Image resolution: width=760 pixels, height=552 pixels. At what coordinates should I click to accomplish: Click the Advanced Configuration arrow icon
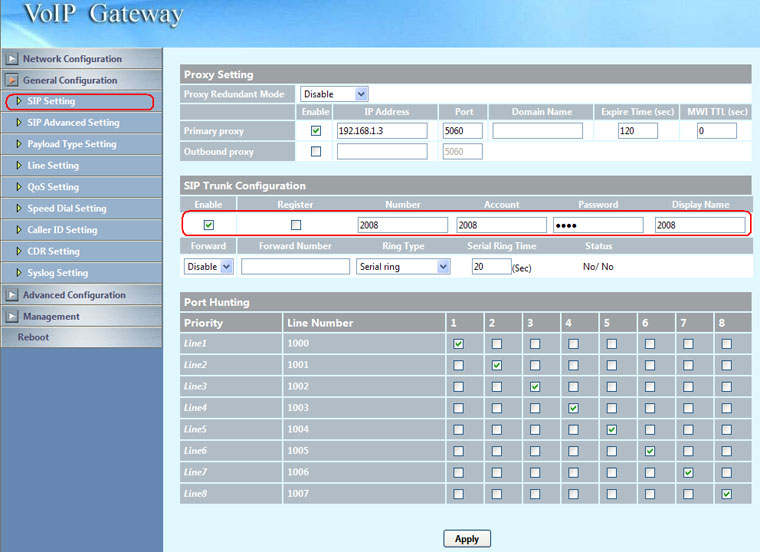[11, 295]
